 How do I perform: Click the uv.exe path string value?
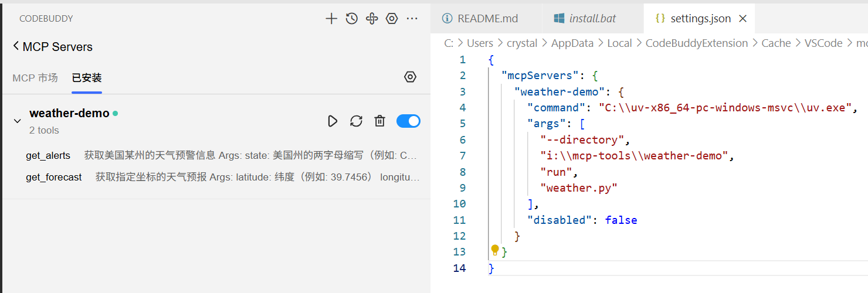point(725,108)
